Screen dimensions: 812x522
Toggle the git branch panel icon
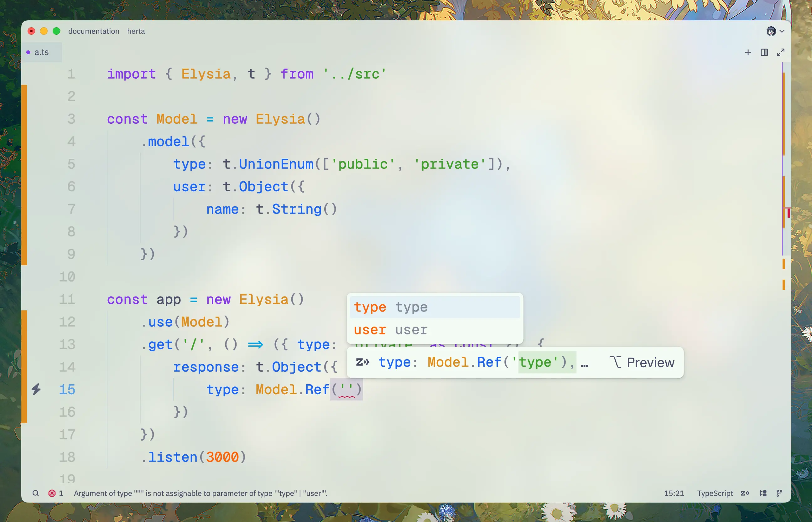(779, 493)
